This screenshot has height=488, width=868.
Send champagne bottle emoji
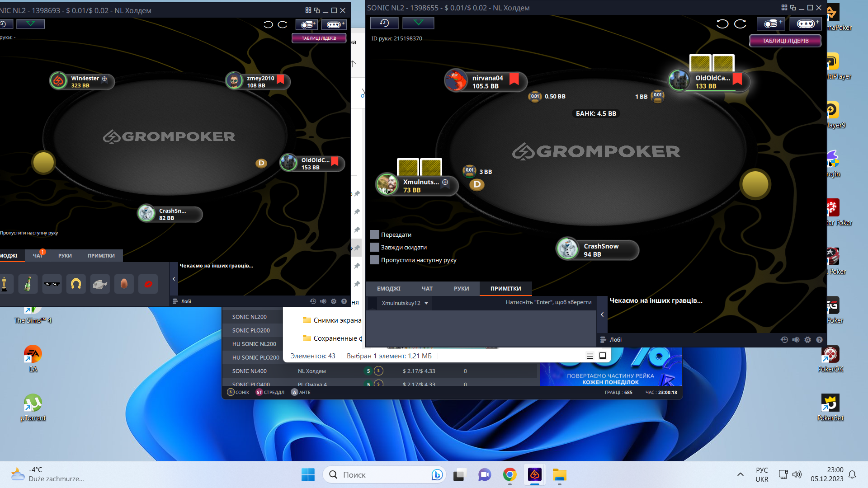28,284
